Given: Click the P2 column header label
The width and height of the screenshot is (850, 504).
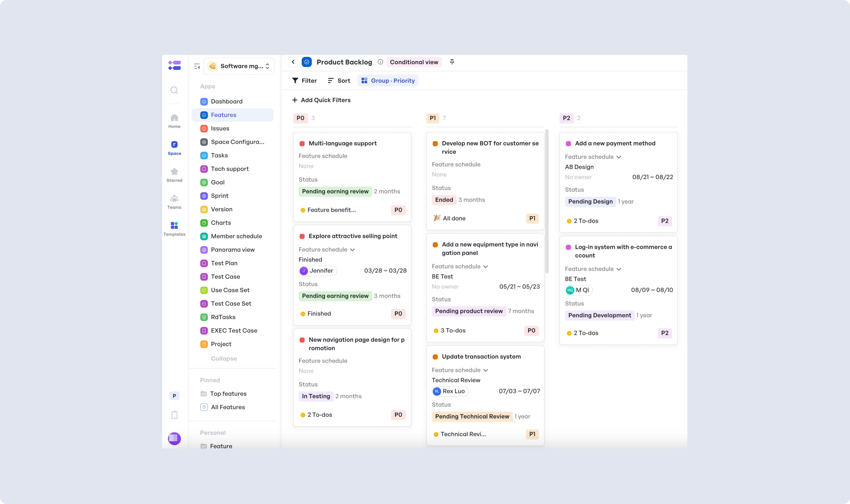Looking at the screenshot, I should coord(566,118).
